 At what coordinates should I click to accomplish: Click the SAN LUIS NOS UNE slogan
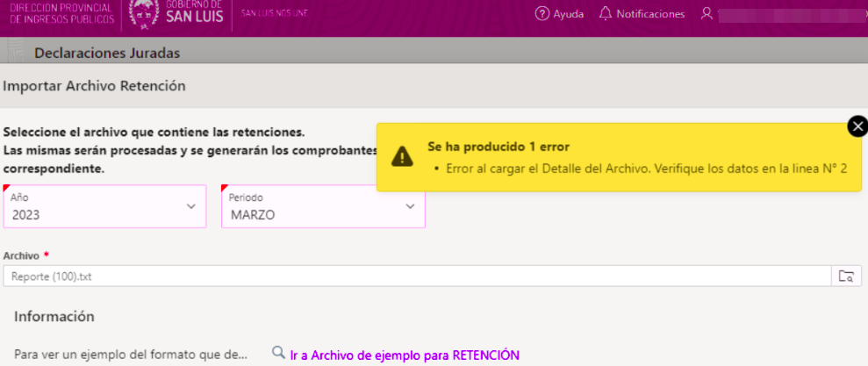pyautogui.click(x=275, y=13)
